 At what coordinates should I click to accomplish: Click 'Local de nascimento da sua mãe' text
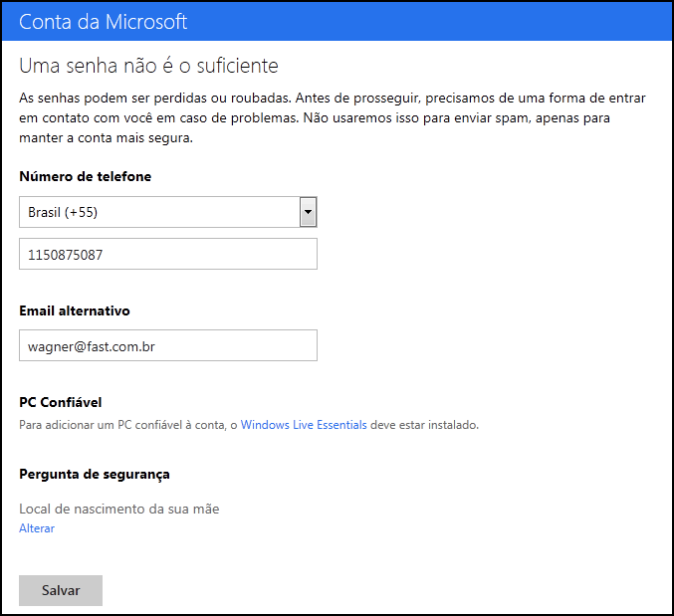[119, 510]
